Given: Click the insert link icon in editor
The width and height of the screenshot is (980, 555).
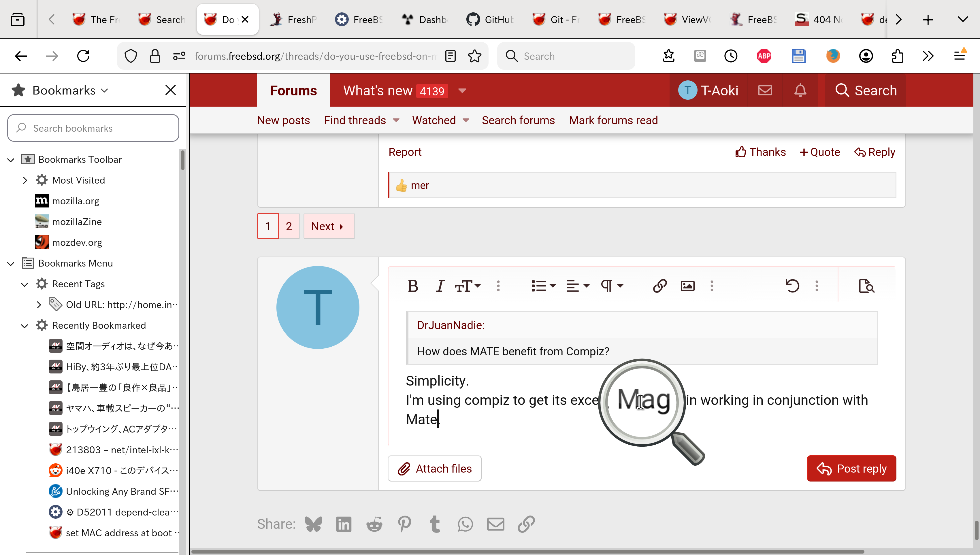Looking at the screenshot, I should tap(660, 286).
